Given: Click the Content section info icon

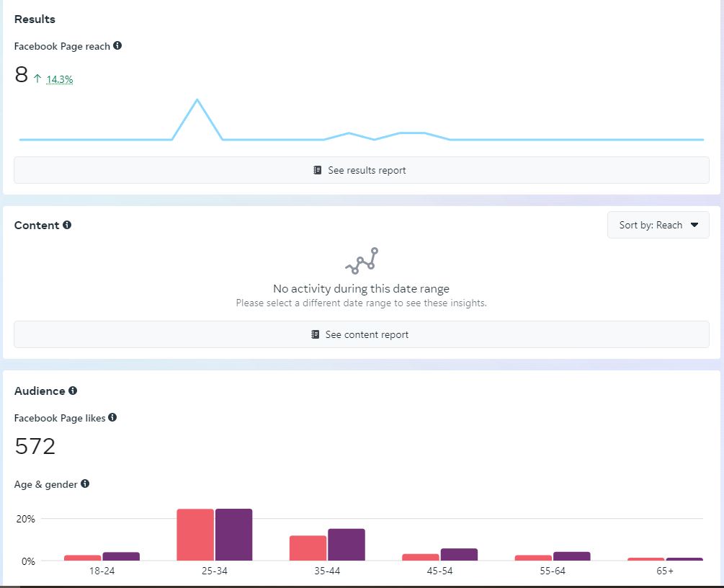Looking at the screenshot, I should point(67,225).
